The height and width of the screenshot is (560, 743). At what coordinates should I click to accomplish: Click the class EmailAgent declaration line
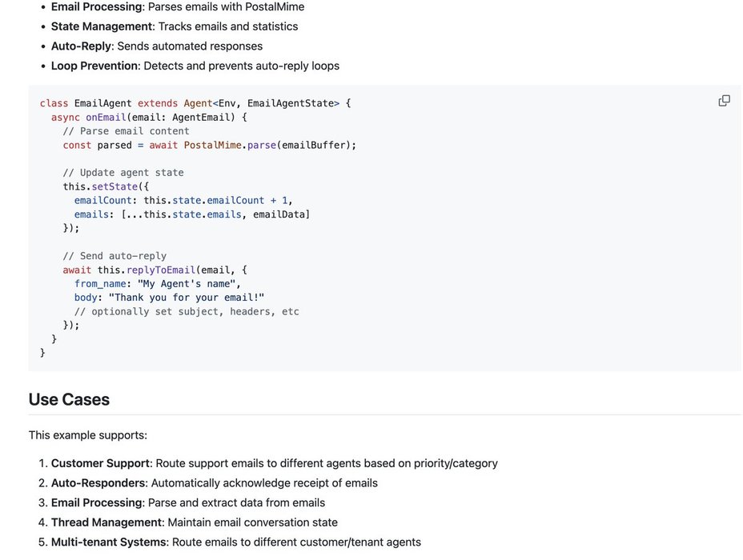point(195,103)
